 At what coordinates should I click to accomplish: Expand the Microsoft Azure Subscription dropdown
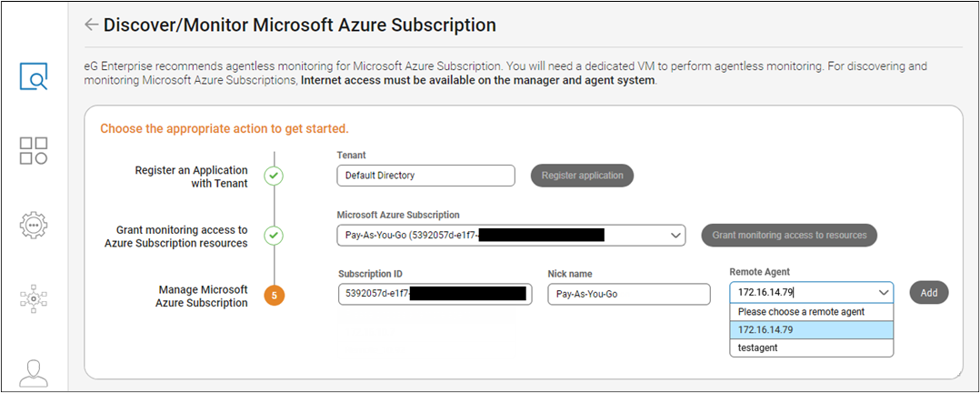tap(675, 236)
